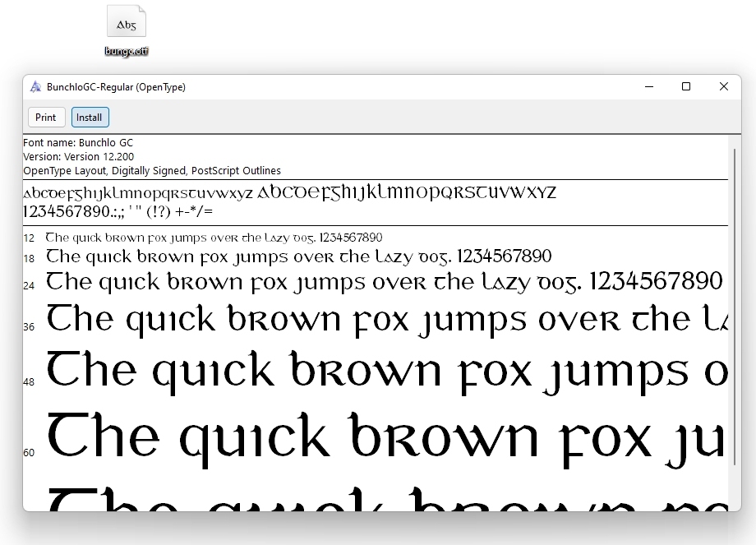Minimize the font viewer window
756x545 pixels.
point(649,86)
